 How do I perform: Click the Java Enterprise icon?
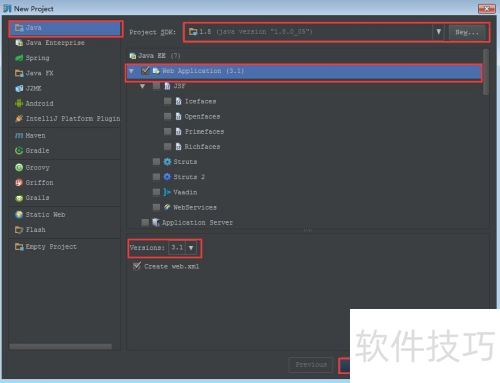pos(19,43)
